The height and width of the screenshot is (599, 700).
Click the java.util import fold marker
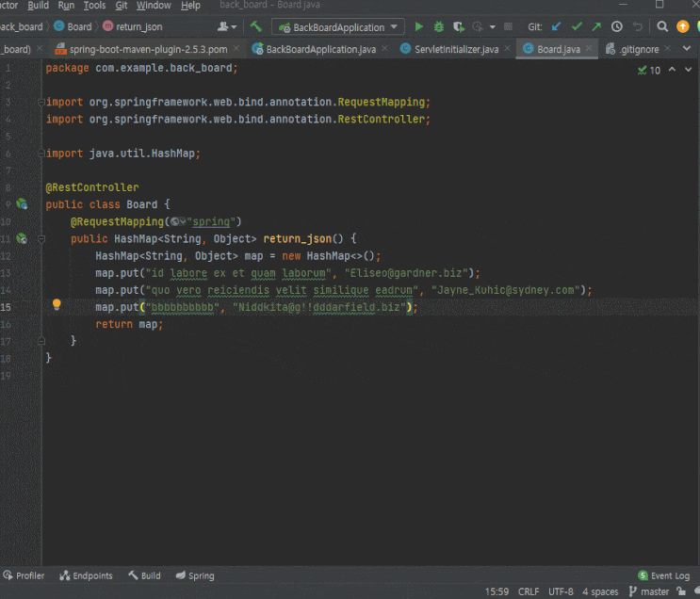click(41, 154)
